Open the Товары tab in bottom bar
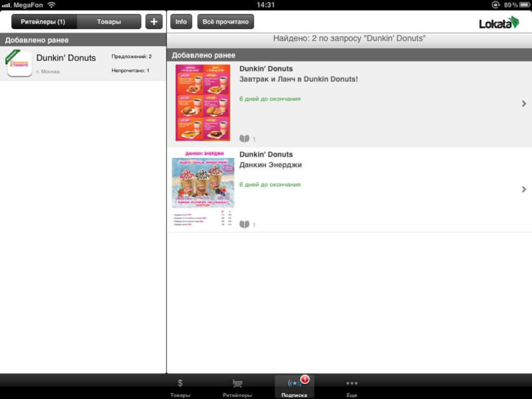The height and width of the screenshot is (399, 532). point(180,388)
